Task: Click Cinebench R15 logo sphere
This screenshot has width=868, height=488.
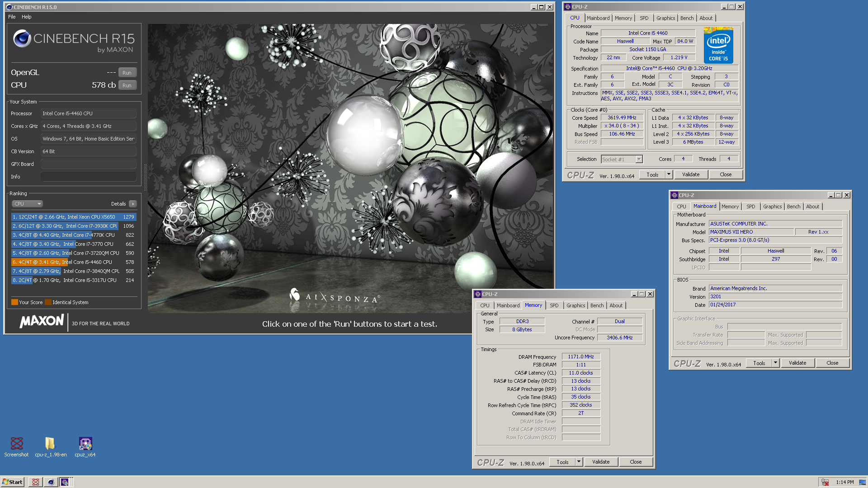Action: click(x=22, y=39)
